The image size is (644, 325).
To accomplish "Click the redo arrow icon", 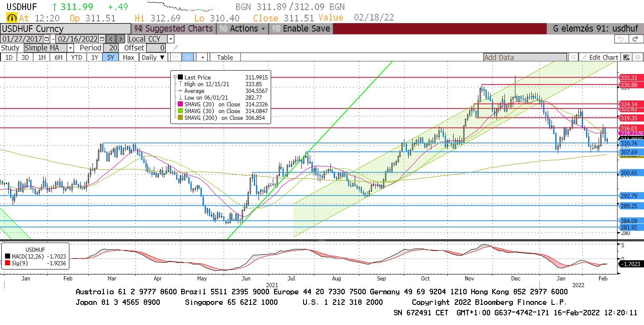I will pos(636,39).
